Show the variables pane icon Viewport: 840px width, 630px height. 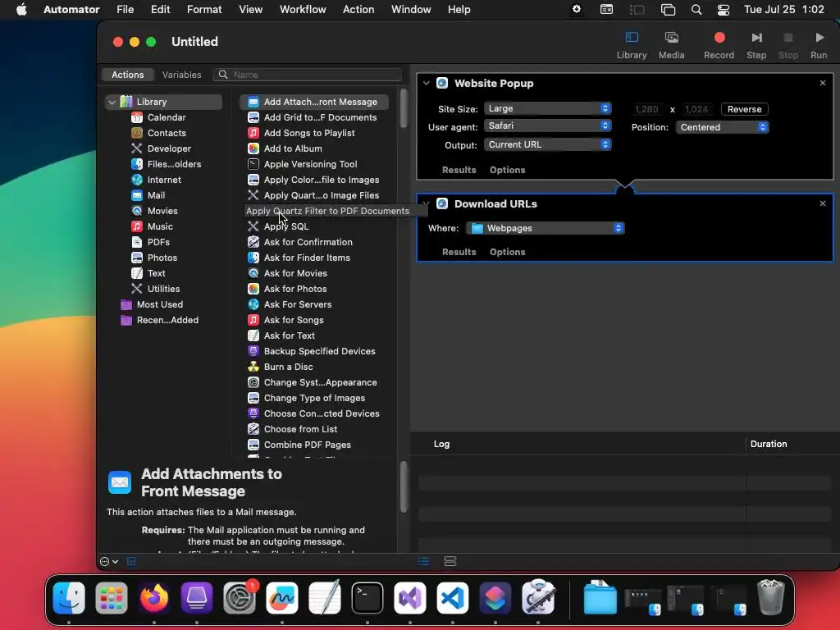(450, 561)
